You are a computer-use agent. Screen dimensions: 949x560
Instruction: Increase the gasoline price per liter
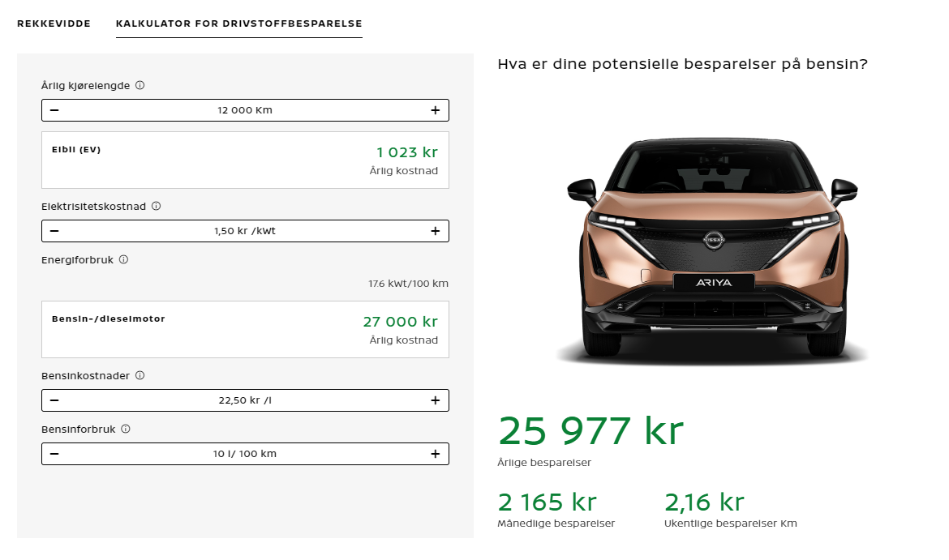pyautogui.click(x=436, y=400)
